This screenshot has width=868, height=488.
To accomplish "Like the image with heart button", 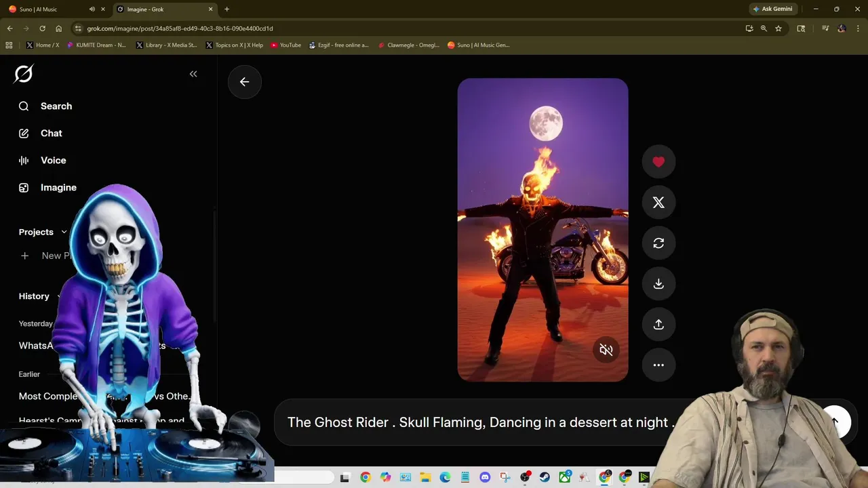I will point(658,161).
